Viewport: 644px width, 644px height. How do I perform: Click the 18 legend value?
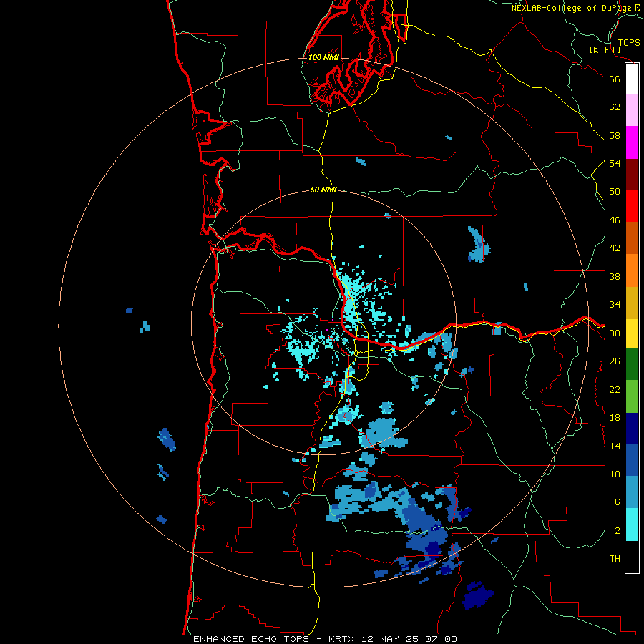click(x=615, y=418)
